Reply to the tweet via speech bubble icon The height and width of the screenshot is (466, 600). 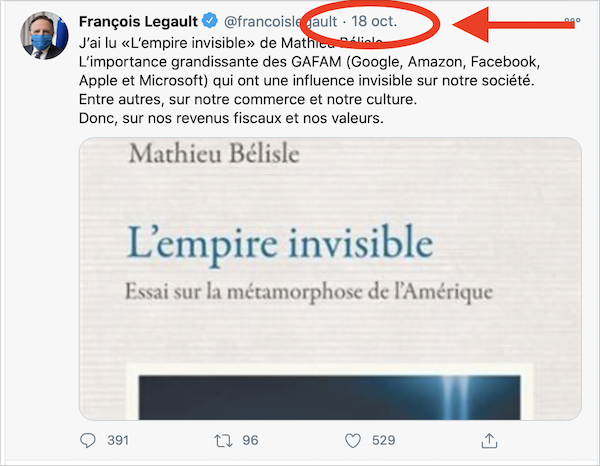(88, 440)
